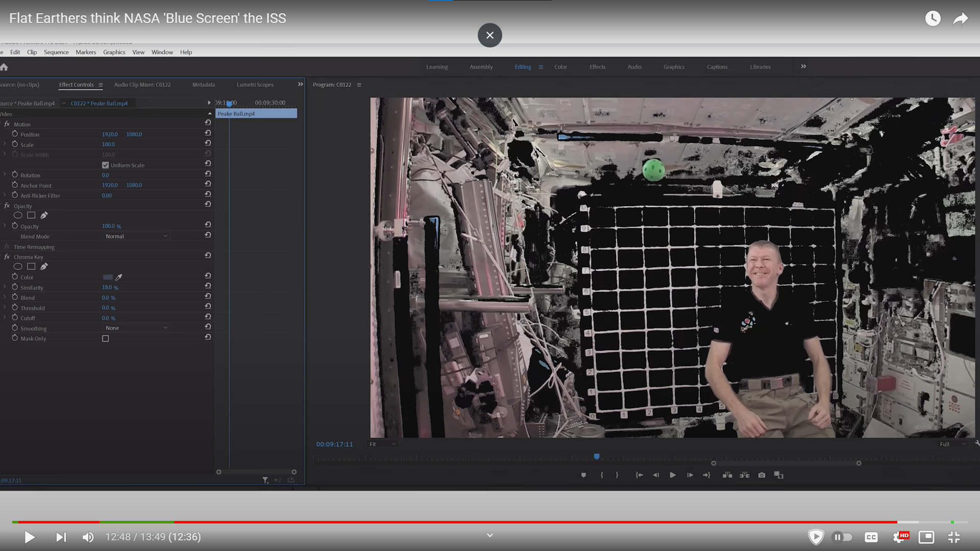Reset the Similarity parameter
Image resolution: width=980 pixels, height=551 pixels.
point(208,286)
